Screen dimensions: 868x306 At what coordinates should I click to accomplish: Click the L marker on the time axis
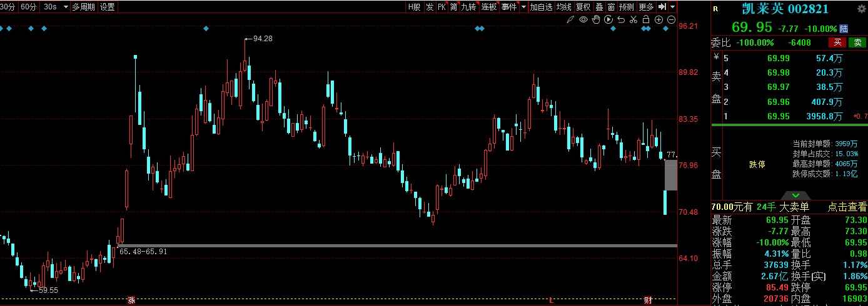552,300
